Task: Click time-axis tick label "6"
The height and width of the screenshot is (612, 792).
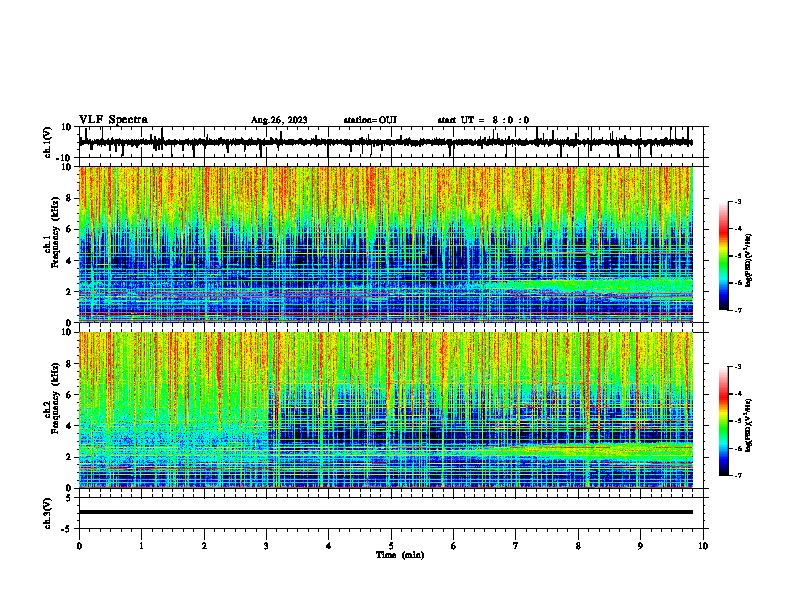Action: (453, 546)
